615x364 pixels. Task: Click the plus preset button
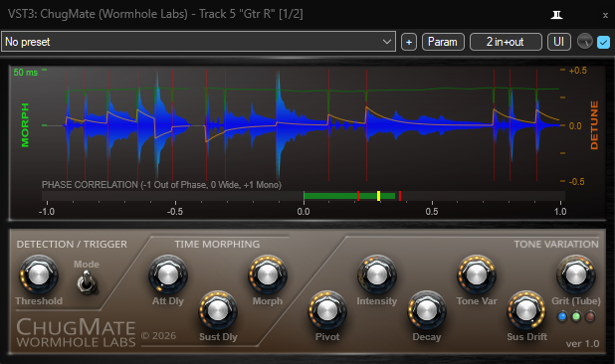(x=409, y=42)
